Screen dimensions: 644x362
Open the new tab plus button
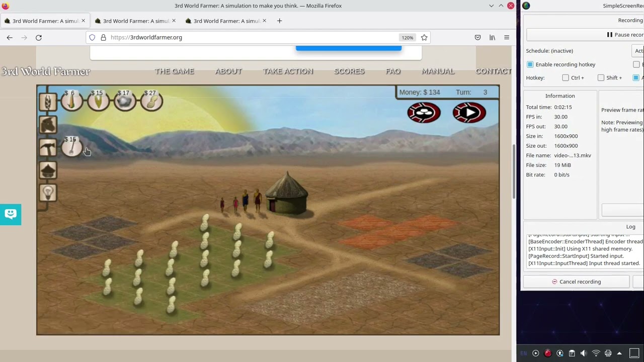click(279, 21)
